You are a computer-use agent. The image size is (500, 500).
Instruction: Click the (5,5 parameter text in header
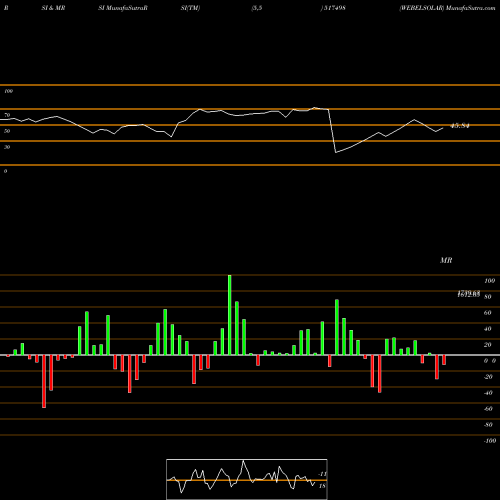(257, 8)
